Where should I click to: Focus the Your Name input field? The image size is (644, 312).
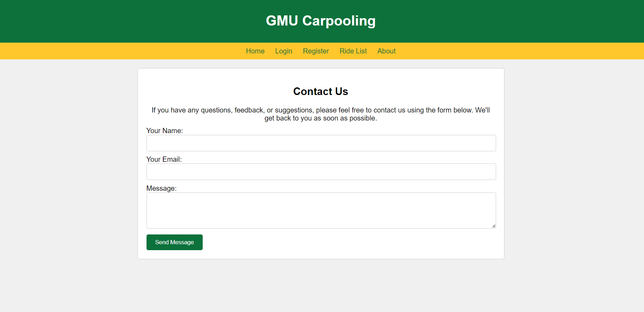click(321, 143)
